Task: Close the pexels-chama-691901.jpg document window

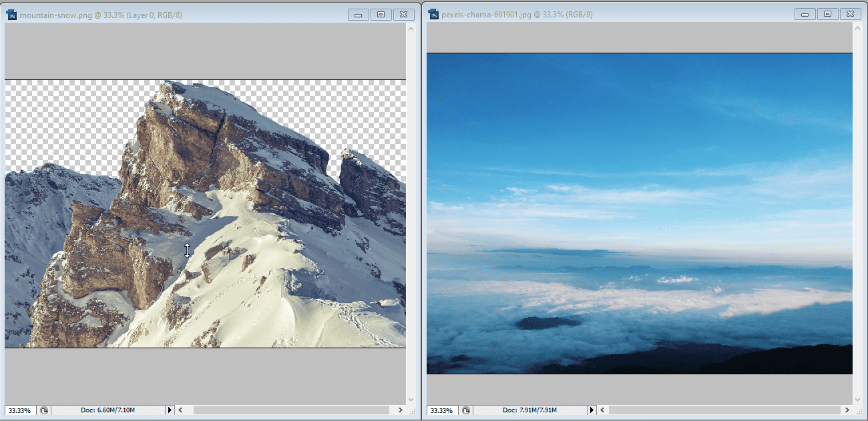Action: pyautogui.click(x=849, y=14)
